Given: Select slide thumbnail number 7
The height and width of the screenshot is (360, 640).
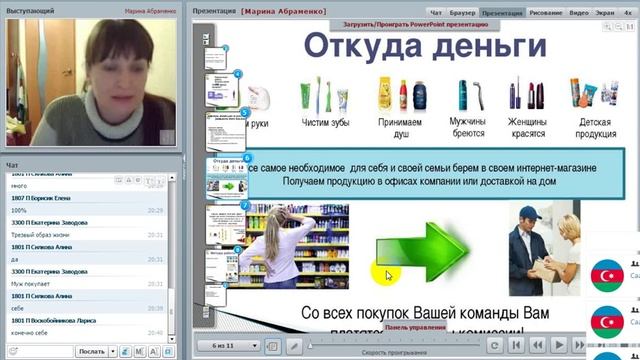Looking at the screenshot, I should [226, 224].
